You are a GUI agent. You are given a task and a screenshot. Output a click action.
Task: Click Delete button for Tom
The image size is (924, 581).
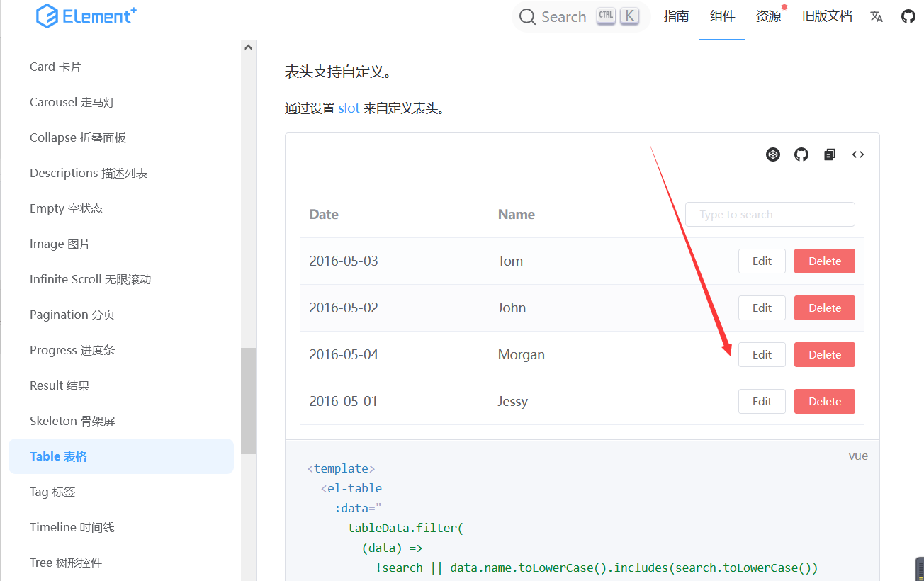pyautogui.click(x=825, y=261)
